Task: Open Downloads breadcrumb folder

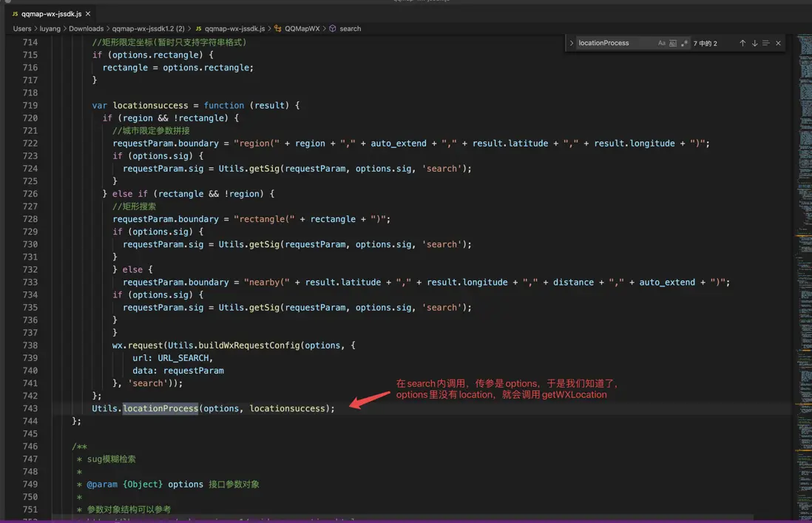Action: point(86,29)
